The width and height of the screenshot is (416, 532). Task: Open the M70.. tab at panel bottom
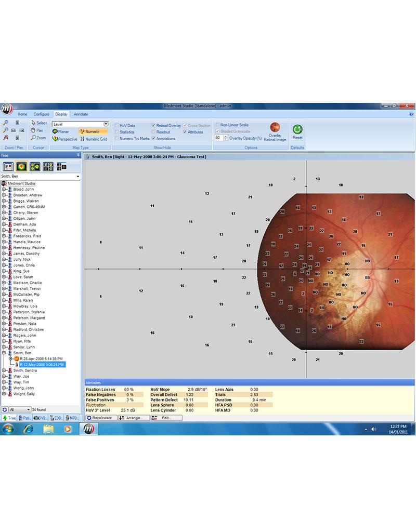coord(71,418)
